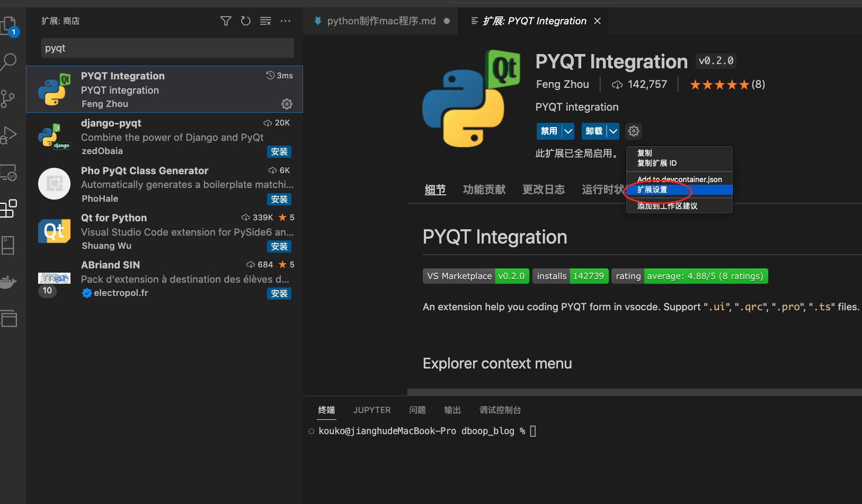Filter the extension search results
The image size is (862, 504).
coord(226,21)
